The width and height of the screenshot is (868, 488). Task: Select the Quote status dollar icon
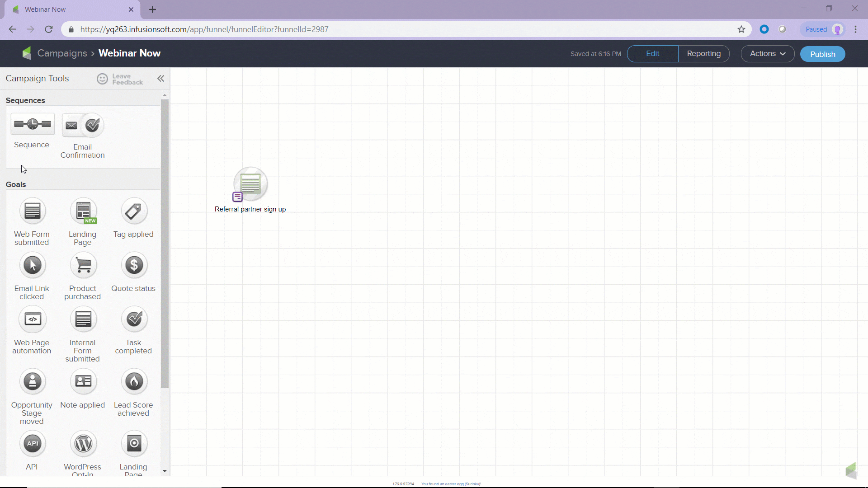tap(134, 265)
